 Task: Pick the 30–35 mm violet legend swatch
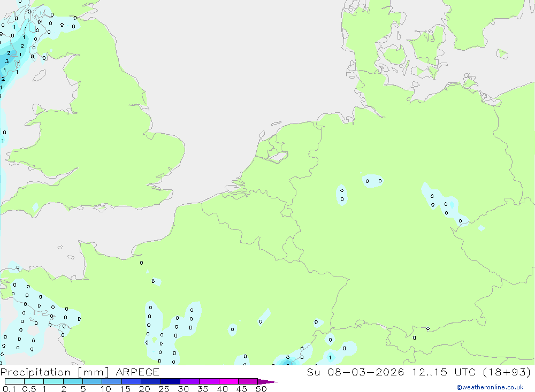189,381
